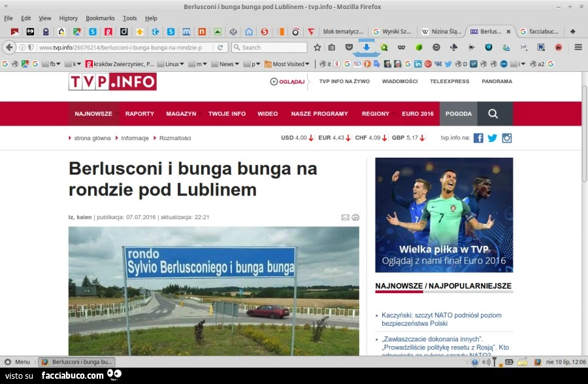Open the NAJNOWSZE navigation dropdown

93,114
